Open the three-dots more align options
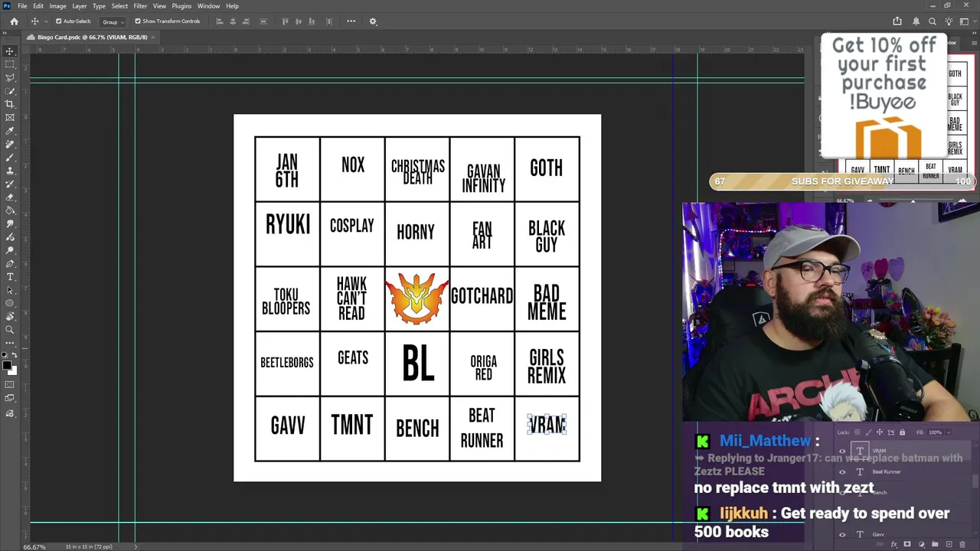980x551 pixels. 351,21
